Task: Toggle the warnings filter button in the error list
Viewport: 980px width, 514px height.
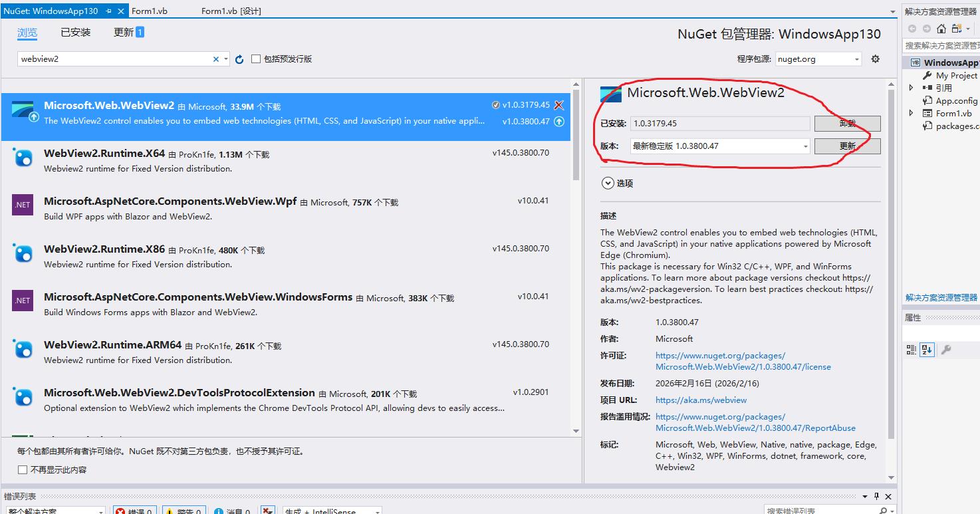Action: 184,511
